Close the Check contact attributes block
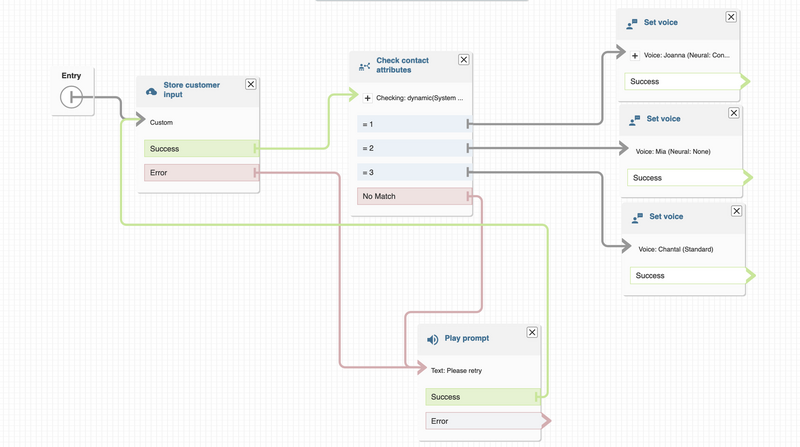 (463, 60)
